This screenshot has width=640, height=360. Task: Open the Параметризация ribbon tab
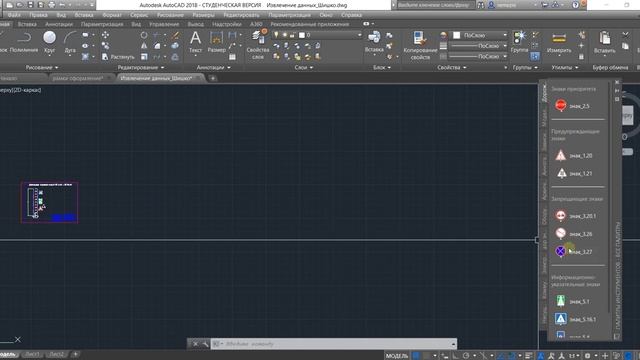click(102, 24)
